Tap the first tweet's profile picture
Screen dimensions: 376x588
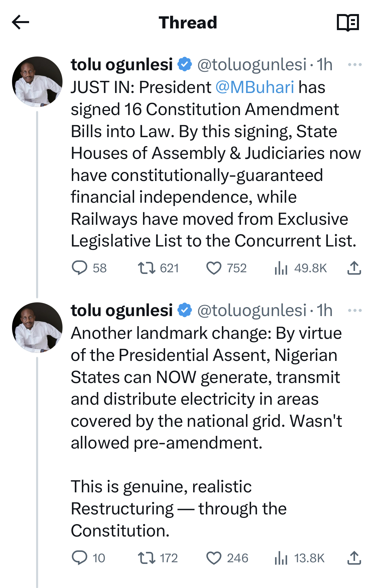coord(37,82)
